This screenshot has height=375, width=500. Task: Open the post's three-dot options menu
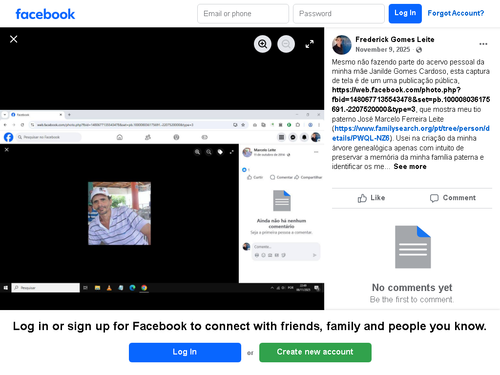pos(483,44)
